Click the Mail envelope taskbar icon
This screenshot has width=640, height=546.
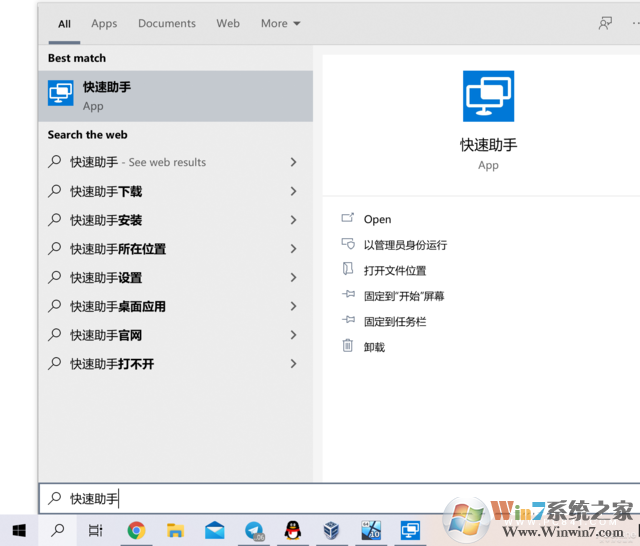coord(215,530)
